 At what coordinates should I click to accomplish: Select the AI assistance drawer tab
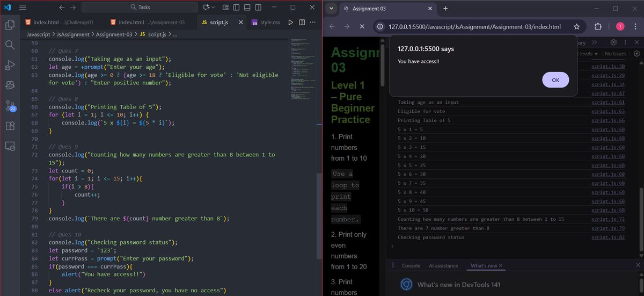[x=443, y=265]
